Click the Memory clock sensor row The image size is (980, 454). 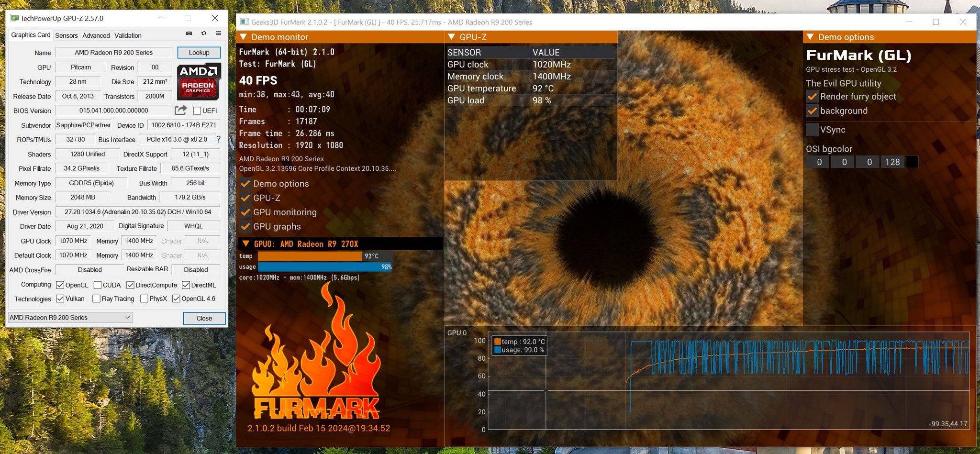531,77
